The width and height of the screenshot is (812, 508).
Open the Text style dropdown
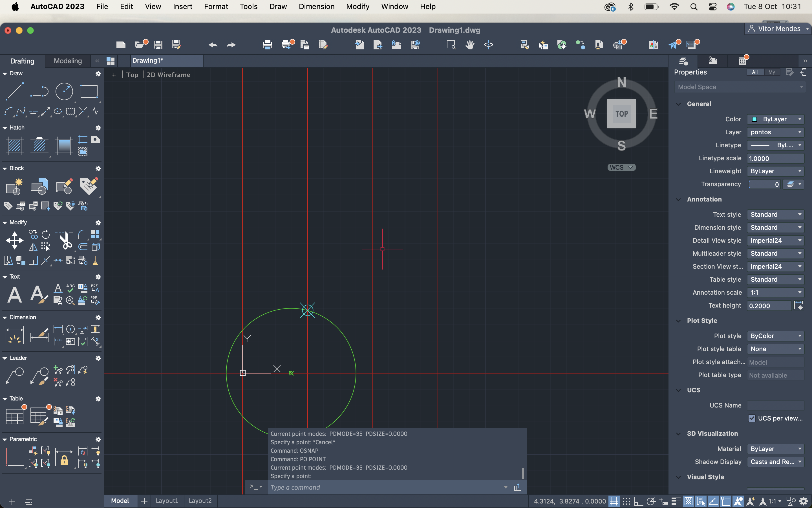tap(775, 215)
